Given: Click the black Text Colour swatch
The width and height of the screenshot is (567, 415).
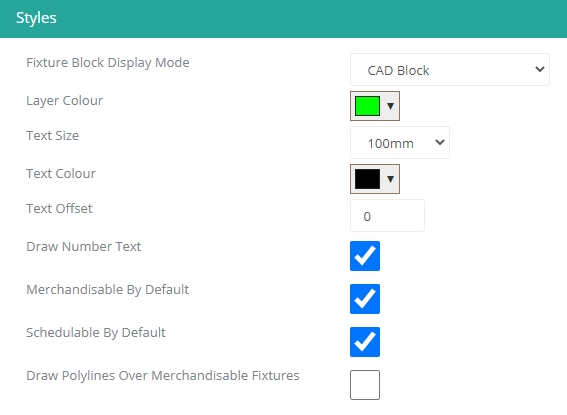Looking at the screenshot, I should click(367, 179).
